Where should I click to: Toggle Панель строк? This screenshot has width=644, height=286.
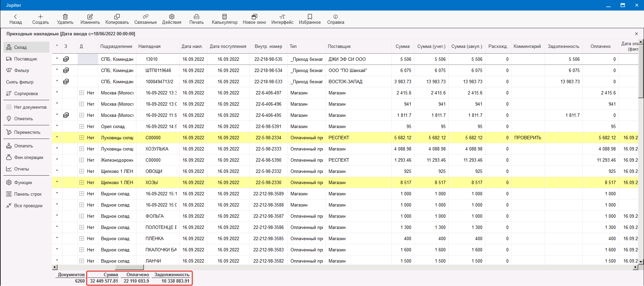26,194
